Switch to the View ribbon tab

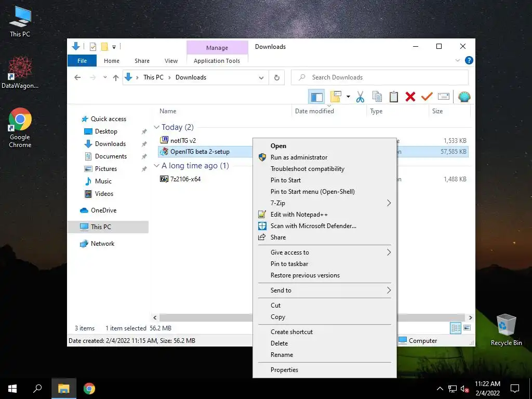(x=171, y=61)
